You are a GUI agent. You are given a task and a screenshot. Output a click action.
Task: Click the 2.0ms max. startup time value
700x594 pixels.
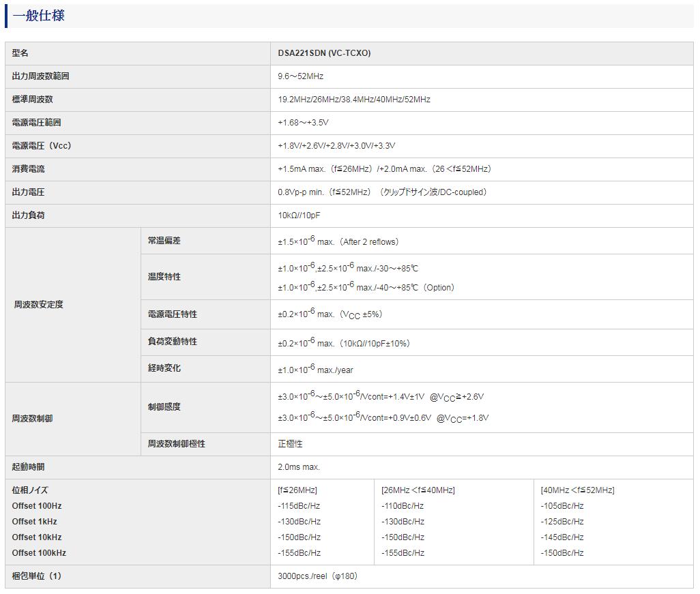click(x=299, y=467)
